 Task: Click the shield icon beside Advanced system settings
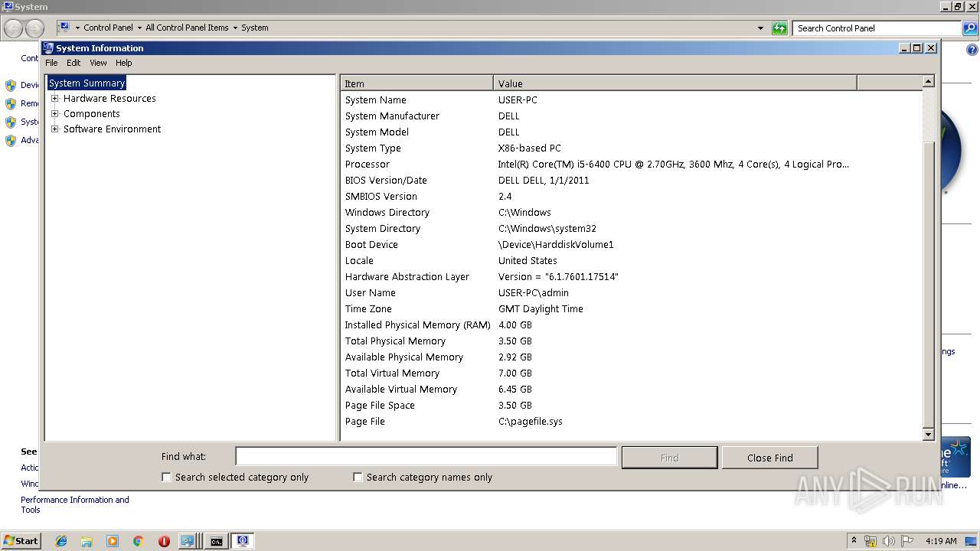[x=11, y=141]
